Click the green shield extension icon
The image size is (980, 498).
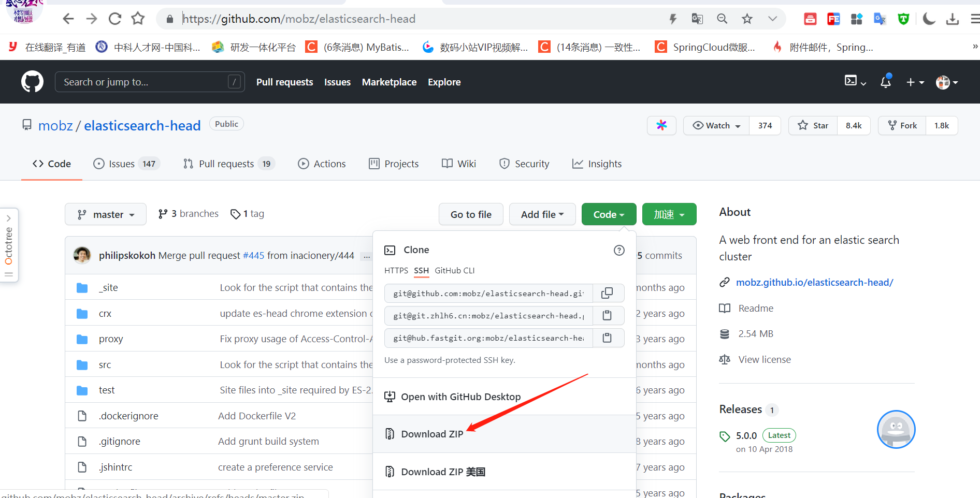904,19
